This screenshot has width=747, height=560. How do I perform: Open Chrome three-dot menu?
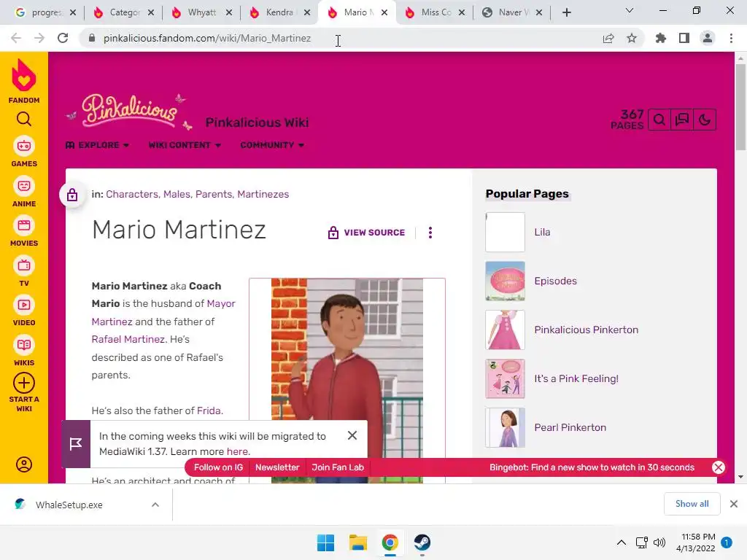click(x=731, y=38)
